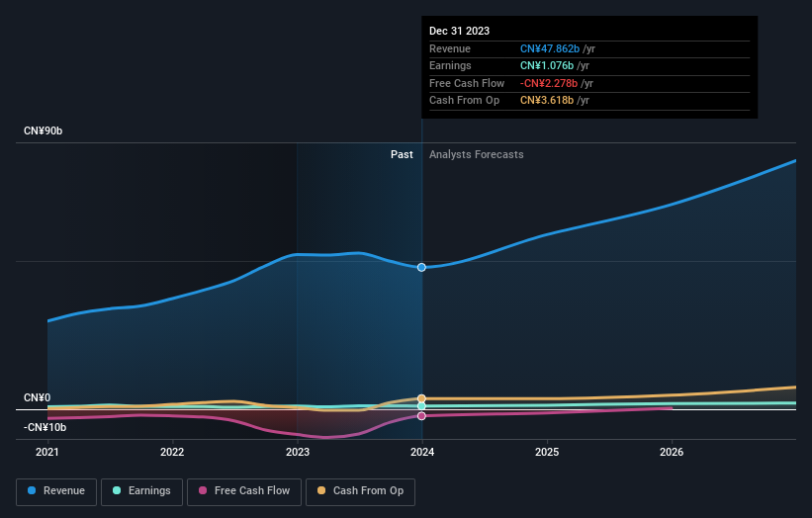Click the CN¥47.862b revenue value

[550, 48]
